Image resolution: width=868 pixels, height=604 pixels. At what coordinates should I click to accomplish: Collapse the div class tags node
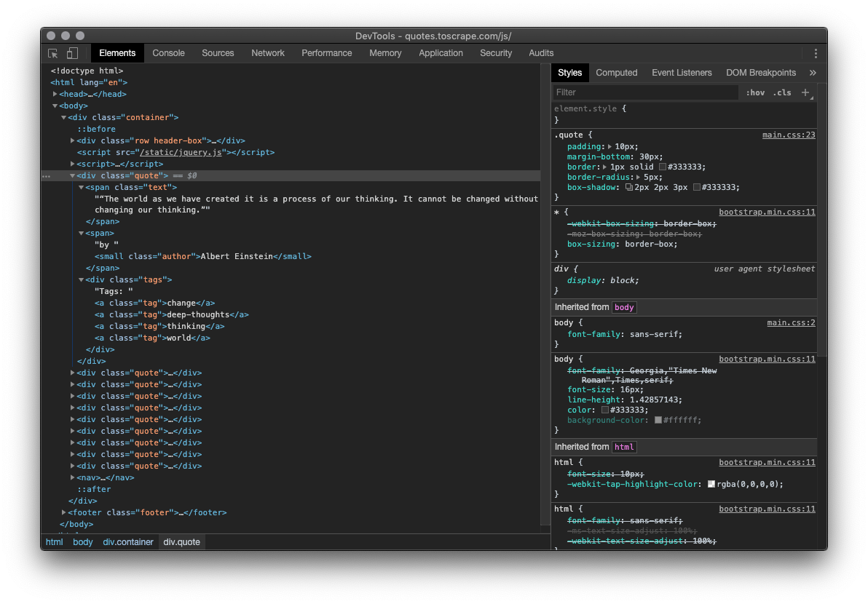coord(82,280)
